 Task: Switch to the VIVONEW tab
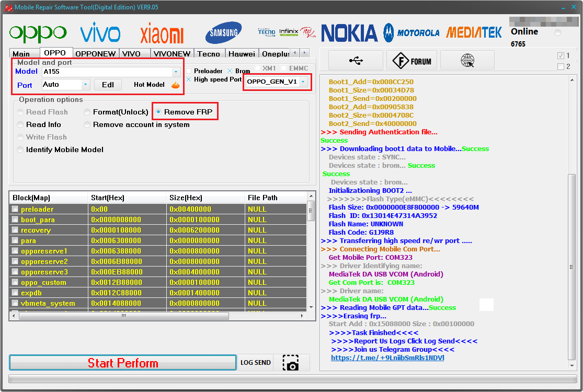[x=172, y=54]
